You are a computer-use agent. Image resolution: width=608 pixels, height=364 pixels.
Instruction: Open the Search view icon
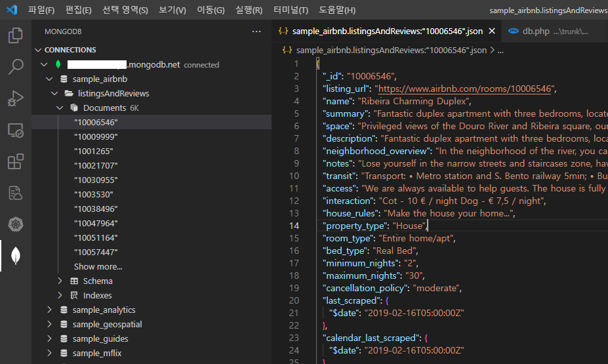click(x=16, y=67)
